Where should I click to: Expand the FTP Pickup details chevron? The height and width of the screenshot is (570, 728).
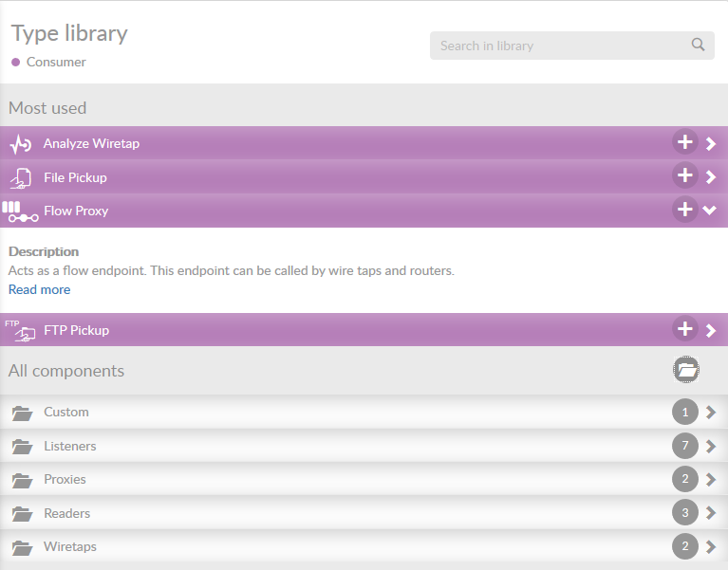coord(711,330)
